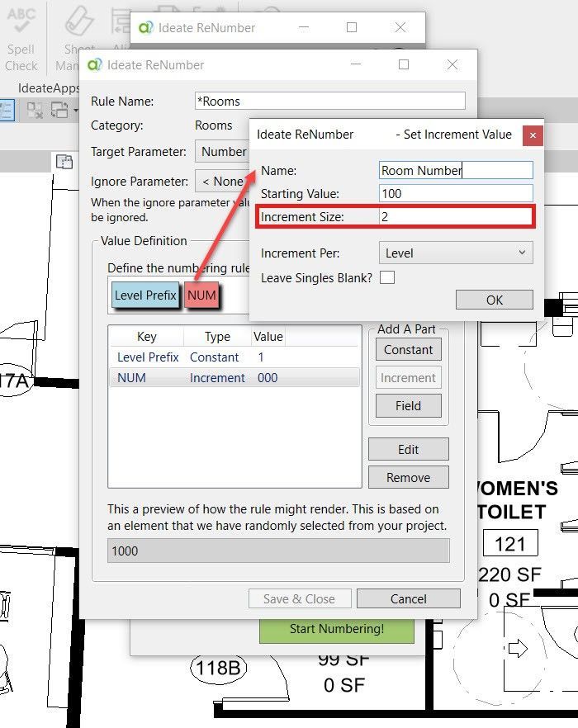Image resolution: width=578 pixels, height=728 pixels.
Task: Click the Starting Value field showing 100
Action: (x=456, y=194)
